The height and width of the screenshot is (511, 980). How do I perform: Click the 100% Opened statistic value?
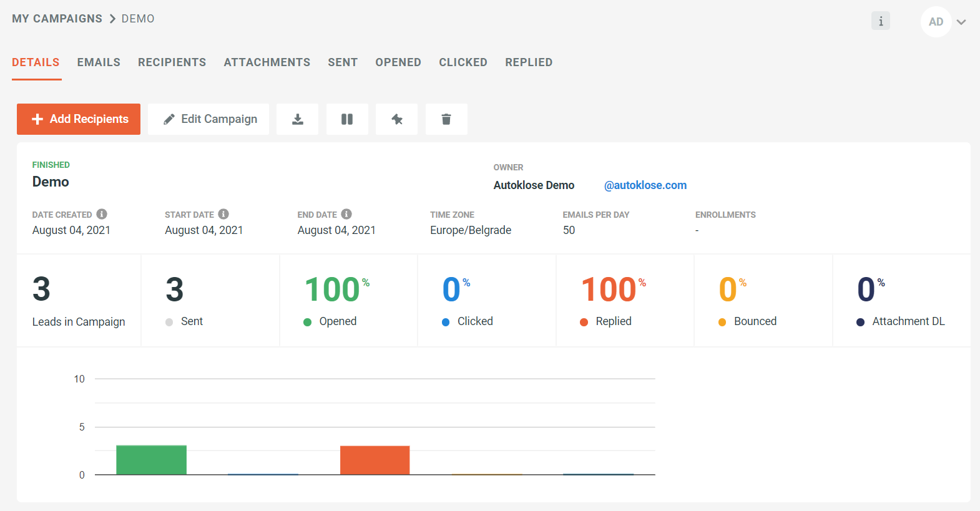(337, 290)
